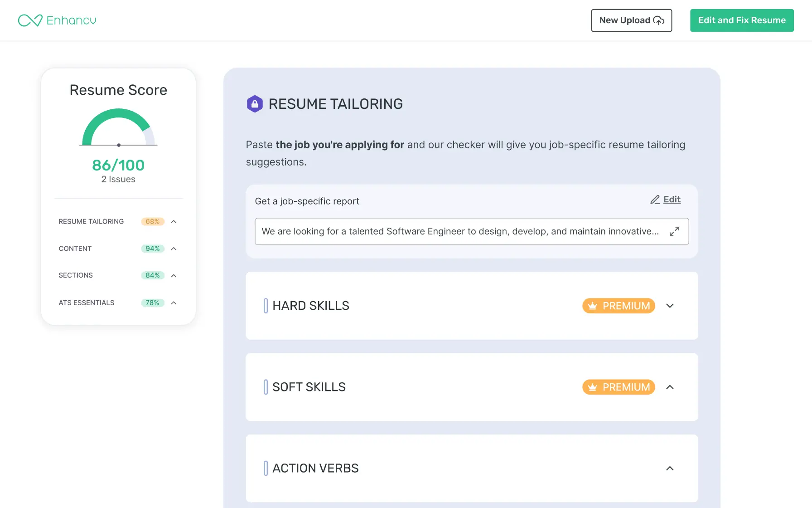This screenshot has height=508, width=812.
Task: Expand the Hard Skills section chevron
Action: [670, 306]
